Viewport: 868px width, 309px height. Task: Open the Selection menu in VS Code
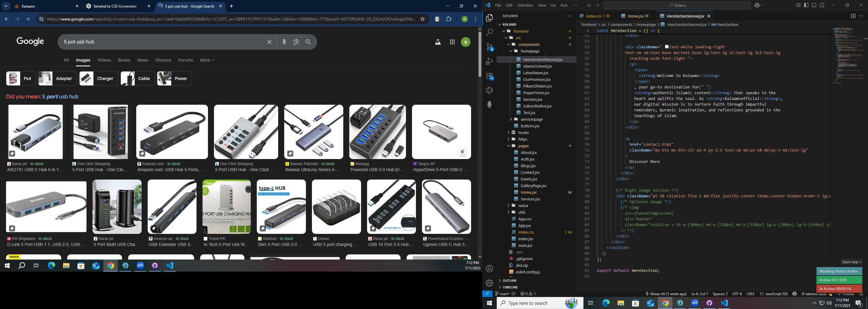point(525,5)
